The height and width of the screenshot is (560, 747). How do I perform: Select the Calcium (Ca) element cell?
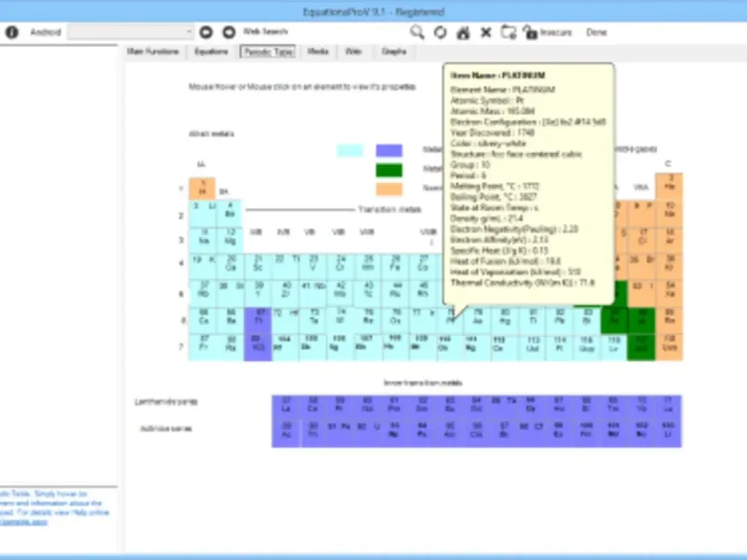tap(231, 266)
